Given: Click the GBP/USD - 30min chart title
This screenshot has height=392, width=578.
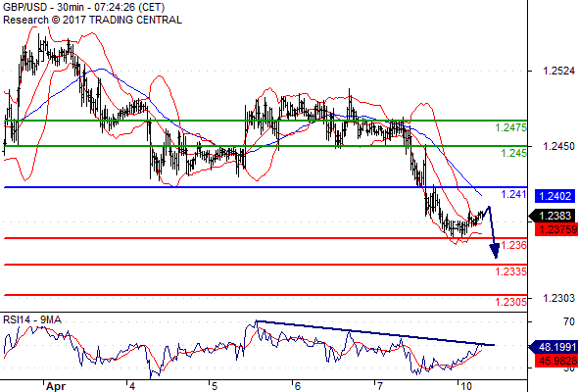Looking at the screenshot, I should coord(83,7).
